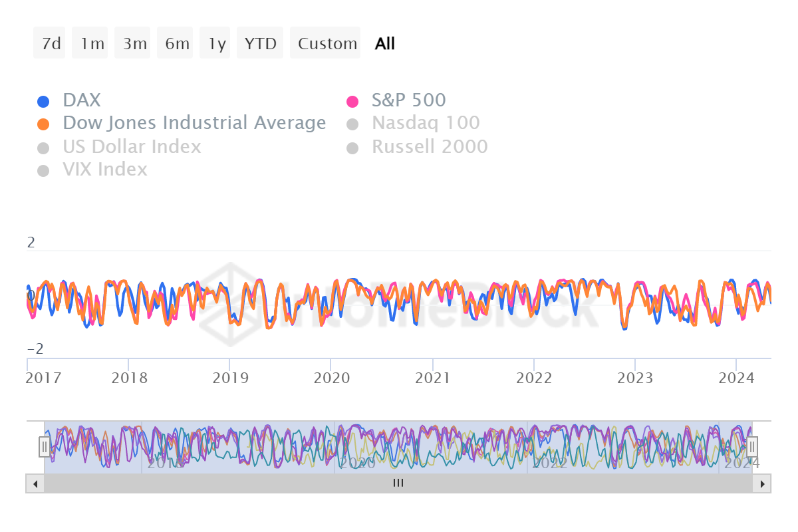Viewport: 798px width, 532px height.
Task: Click the scrollbar right arrow
Action: coord(762,483)
